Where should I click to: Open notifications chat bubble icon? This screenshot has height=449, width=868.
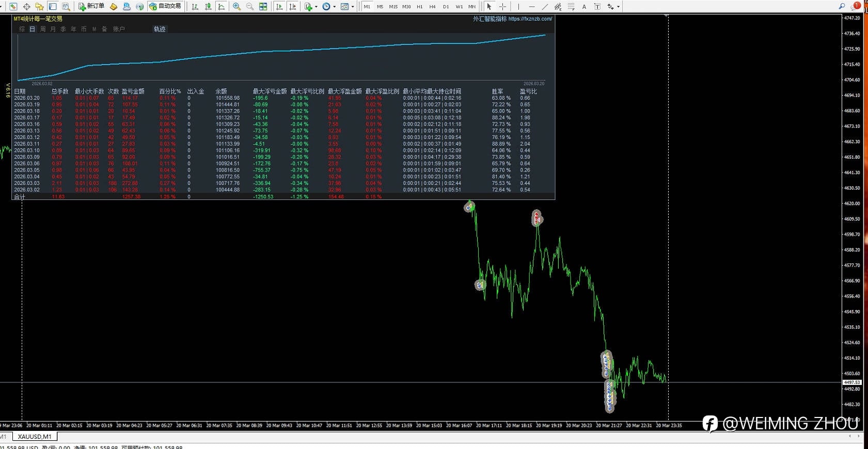tap(856, 6)
